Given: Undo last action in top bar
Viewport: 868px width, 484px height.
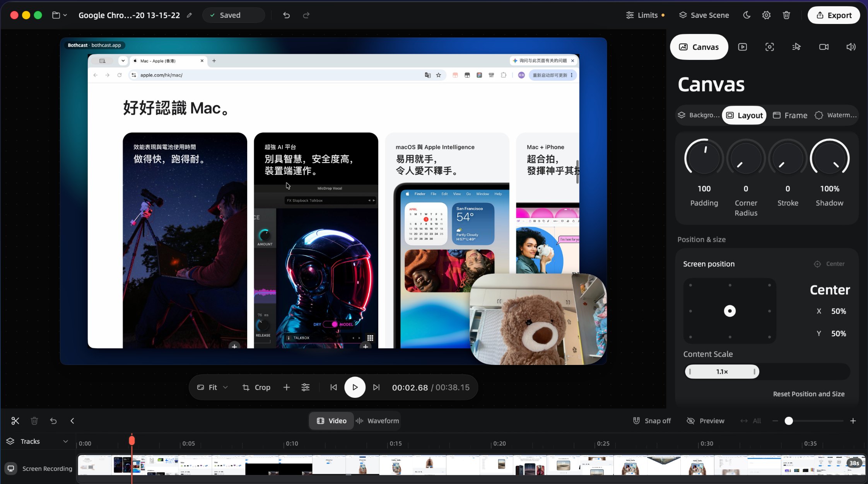Looking at the screenshot, I should [286, 15].
